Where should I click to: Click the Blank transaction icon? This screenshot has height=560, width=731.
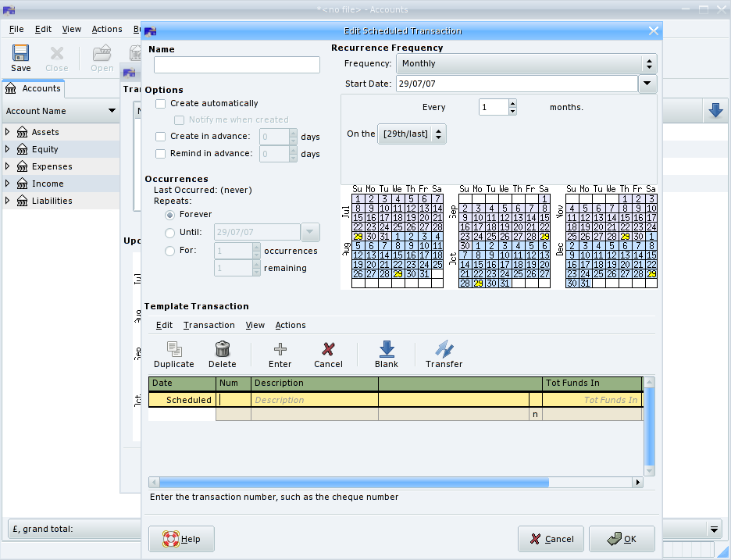coord(386,355)
